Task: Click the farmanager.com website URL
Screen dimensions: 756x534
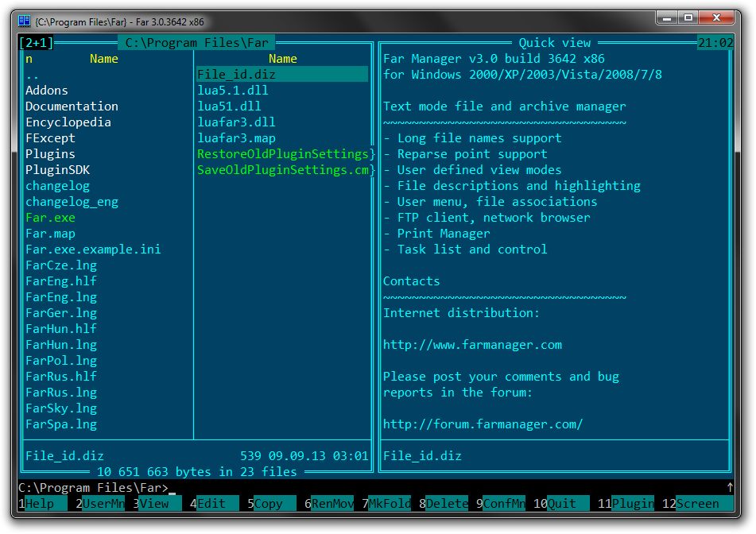Action: point(472,345)
